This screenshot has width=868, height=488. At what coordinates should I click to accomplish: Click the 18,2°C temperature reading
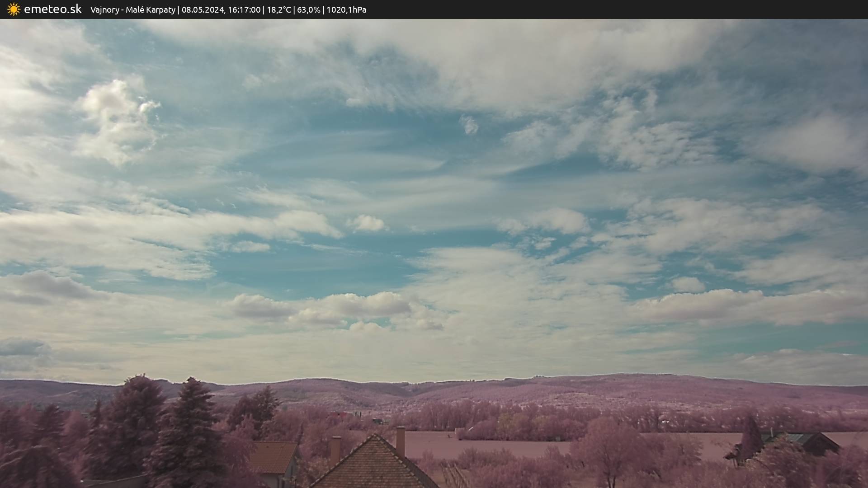tap(278, 9)
